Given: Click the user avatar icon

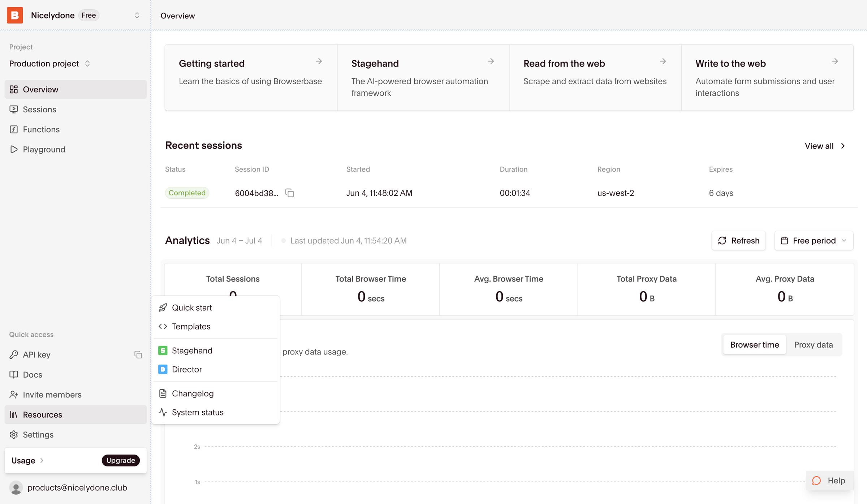Looking at the screenshot, I should tap(16, 487).
